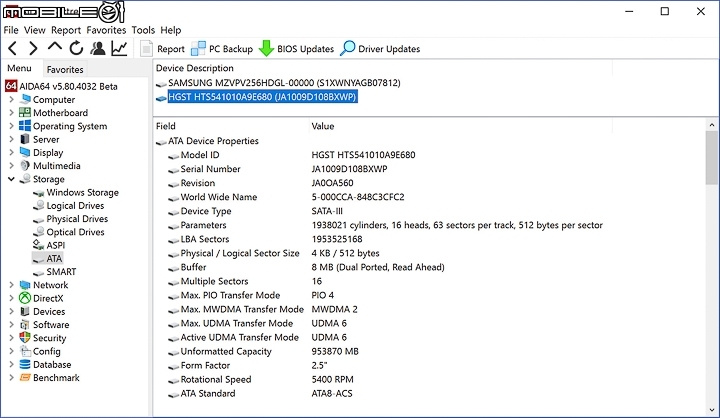
Task: Expand the Server tree node
Action: (x=11, y=139)
